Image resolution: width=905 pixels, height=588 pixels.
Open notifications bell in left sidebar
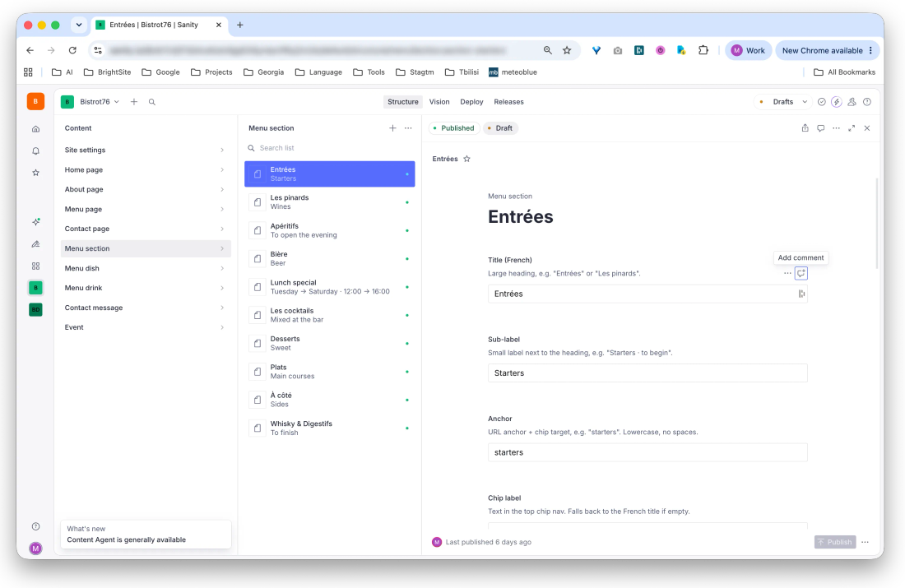35,150
